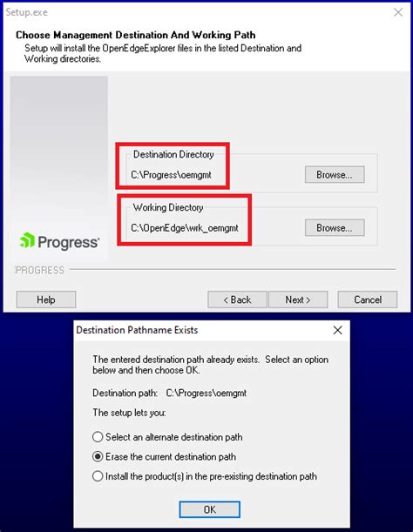
Task: Choose Erase the current destination path
Action: pyautogui.click(x=98, y=456)
